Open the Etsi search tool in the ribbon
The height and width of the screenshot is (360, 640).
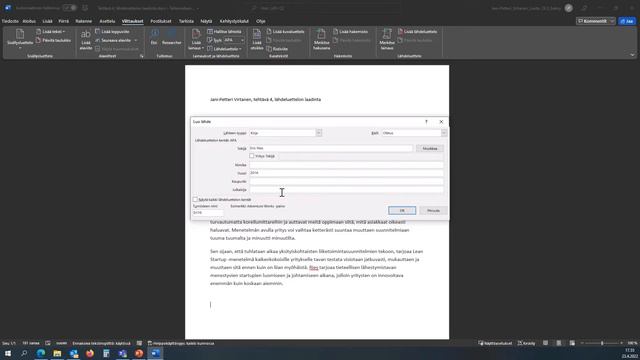154,37
